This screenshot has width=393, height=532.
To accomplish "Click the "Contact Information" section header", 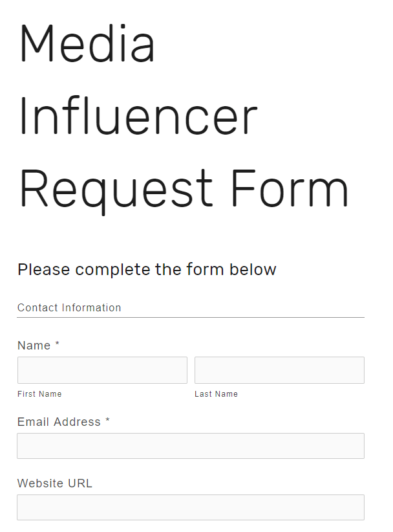I will [x=69, y=308].
